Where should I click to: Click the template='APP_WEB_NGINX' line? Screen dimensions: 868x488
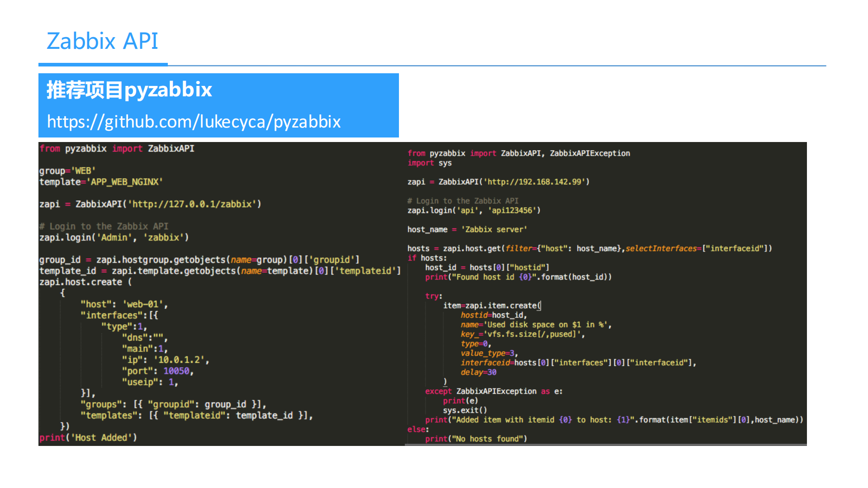[x=101, y=182]
